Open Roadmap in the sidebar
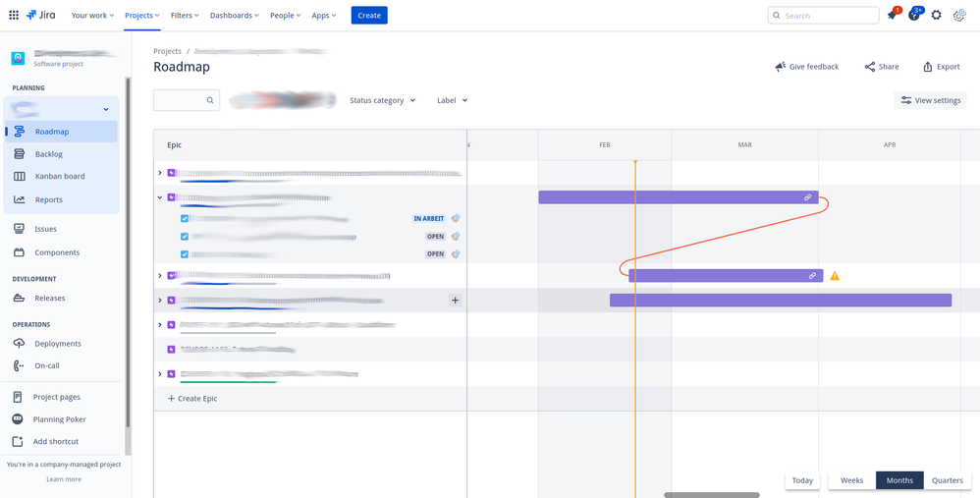This screenshot has width=980, height=498. pyautogui.click(x=61, y=132)
